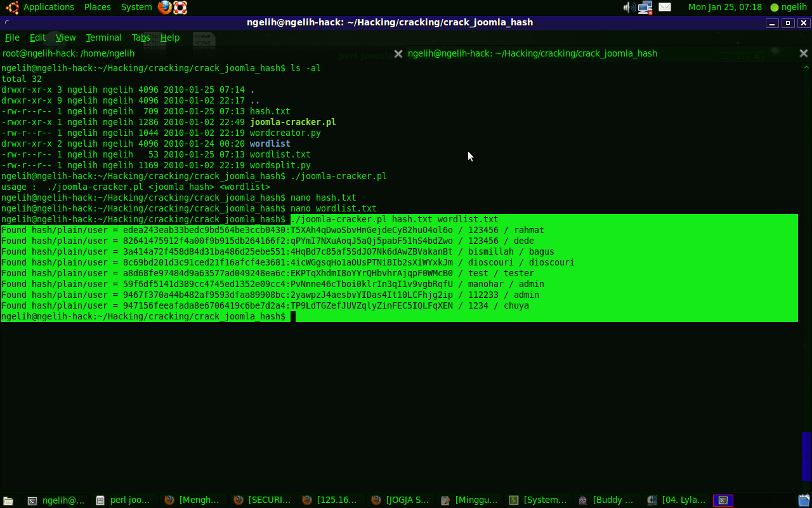Switch to the '[04. Lyla...' music taskbar entry
This screenshot has height=508, width=812.
[x=676, y=500]
